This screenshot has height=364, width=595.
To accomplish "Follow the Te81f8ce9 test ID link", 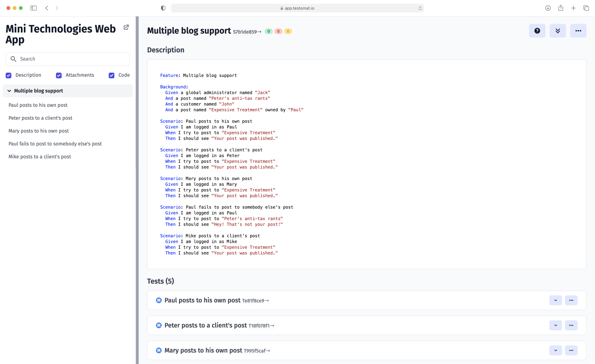I will point(255,300).
